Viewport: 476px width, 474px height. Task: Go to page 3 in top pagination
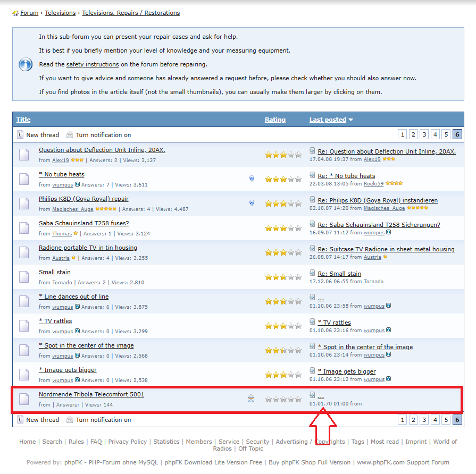(424, 135)
